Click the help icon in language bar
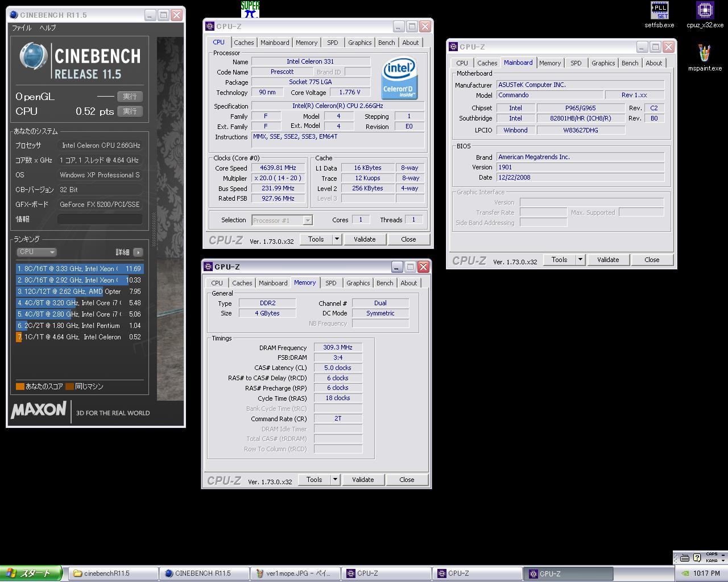Screen dimensions: 728x582 (x=697, y=558)
